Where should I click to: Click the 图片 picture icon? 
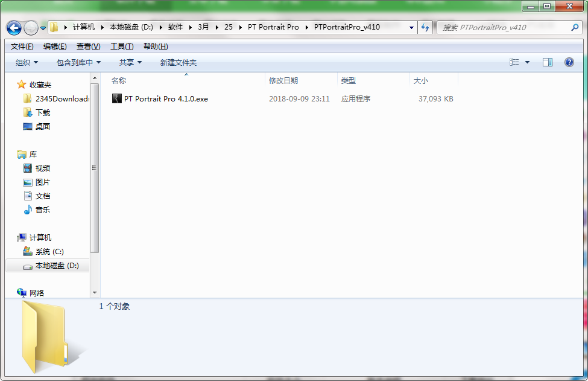pos(28,182)
